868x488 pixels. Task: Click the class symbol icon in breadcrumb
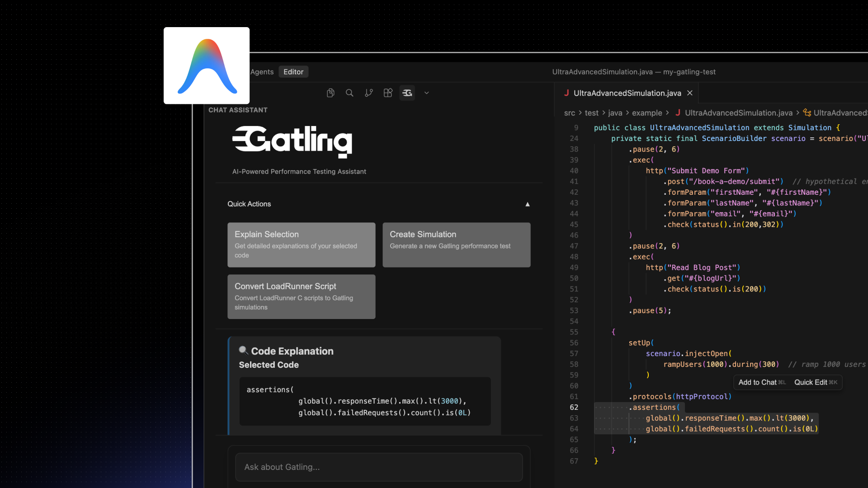[807, 113]
